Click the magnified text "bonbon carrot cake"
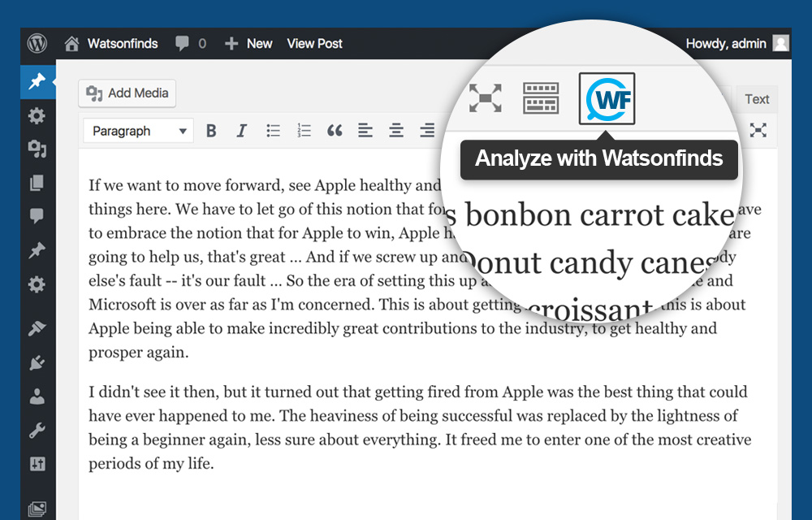The image size is (812, 520). click(600, 214)
